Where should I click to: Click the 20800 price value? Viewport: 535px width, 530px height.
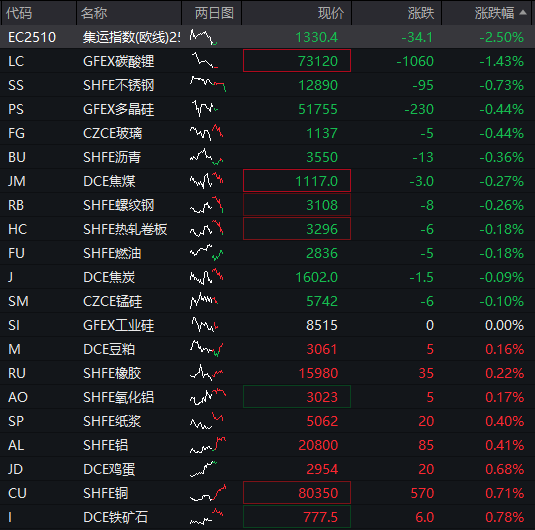pos(318,445)
